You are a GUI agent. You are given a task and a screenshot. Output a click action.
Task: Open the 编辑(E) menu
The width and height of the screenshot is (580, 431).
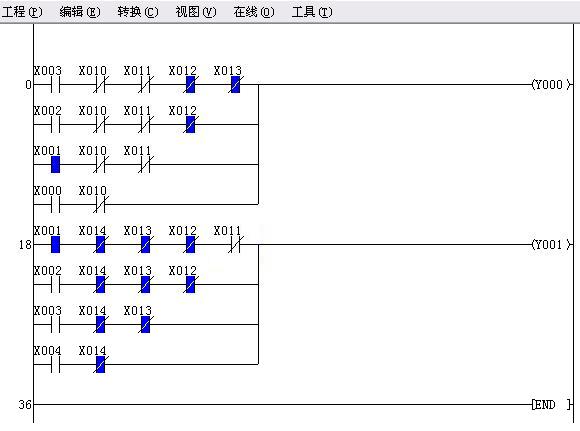pyautogui.click(x=80, y=12)
